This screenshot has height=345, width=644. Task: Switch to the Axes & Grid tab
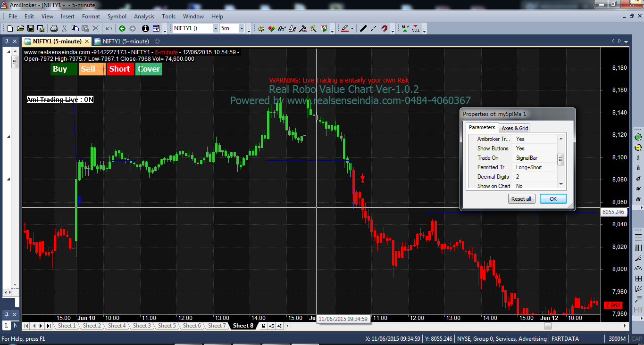pyautogui.click(x=514, y=128)
